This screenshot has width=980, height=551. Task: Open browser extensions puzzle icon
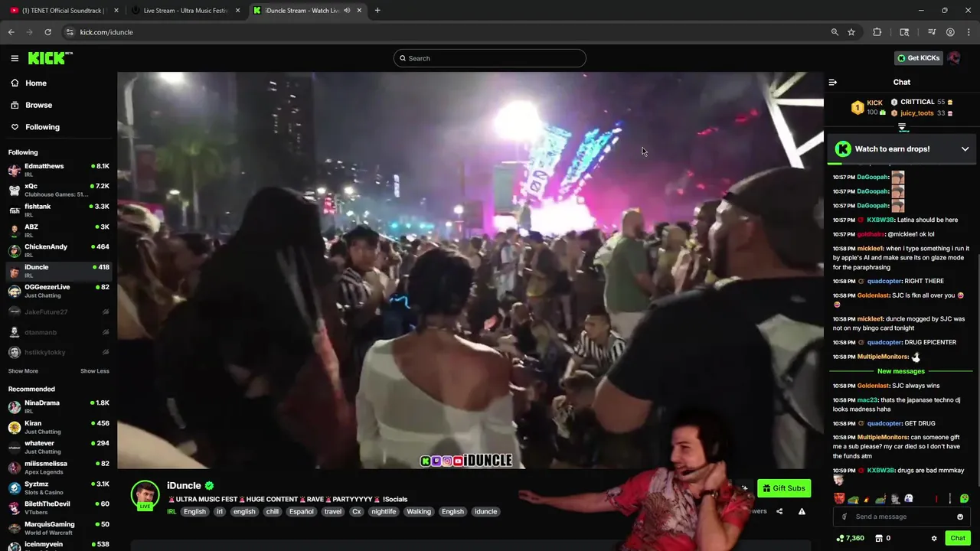(x=877, y=32)
